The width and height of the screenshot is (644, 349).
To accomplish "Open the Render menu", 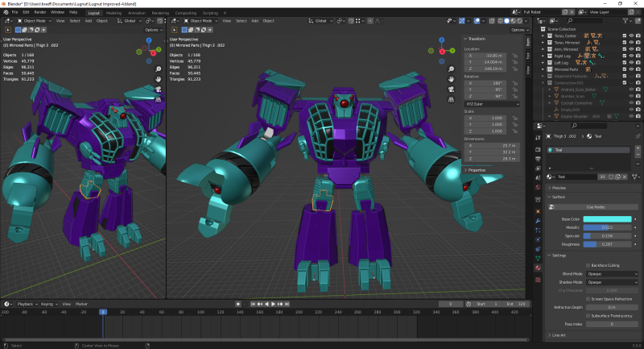I will click(x=39, y=12).
